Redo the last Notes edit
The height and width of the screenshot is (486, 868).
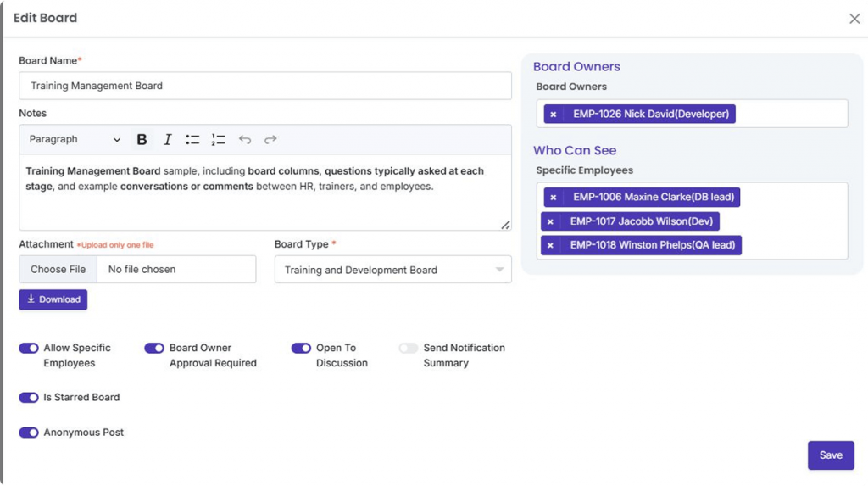pyautogui.click(x=270, y=140)
